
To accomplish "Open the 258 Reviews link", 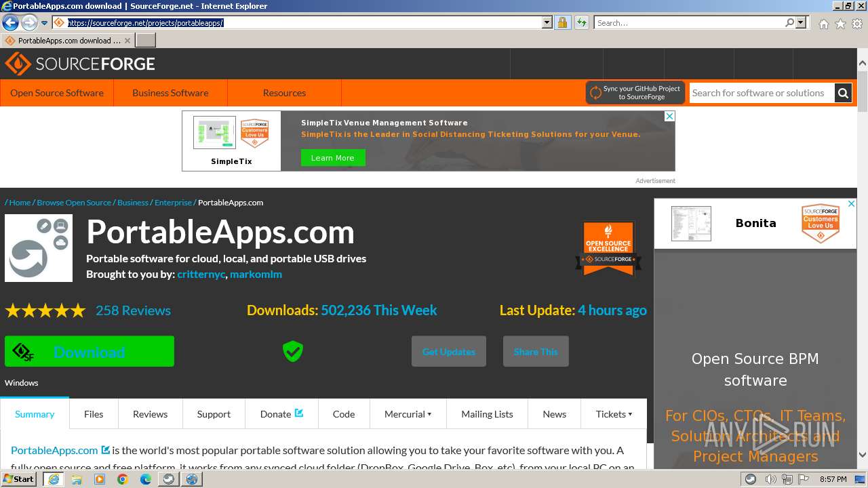I will pyautogui.click(x=133, y=310).
